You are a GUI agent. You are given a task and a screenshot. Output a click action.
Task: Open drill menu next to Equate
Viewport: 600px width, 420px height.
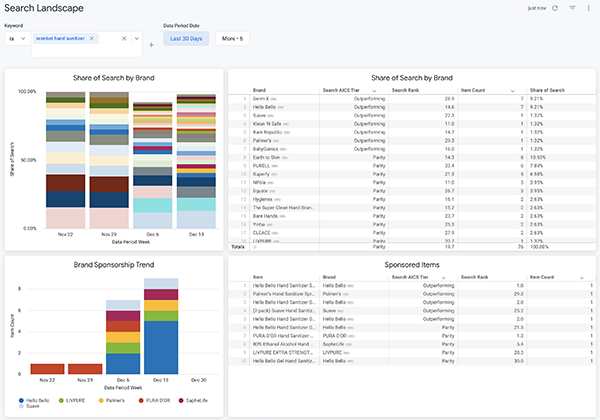(272, 191)
